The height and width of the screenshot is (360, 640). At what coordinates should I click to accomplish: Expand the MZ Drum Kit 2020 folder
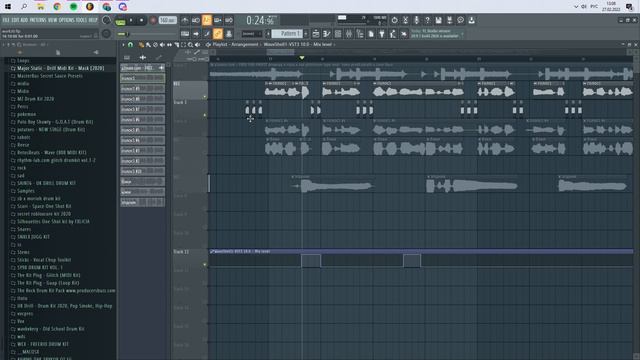pyautogui.click(x=35, y=99)
